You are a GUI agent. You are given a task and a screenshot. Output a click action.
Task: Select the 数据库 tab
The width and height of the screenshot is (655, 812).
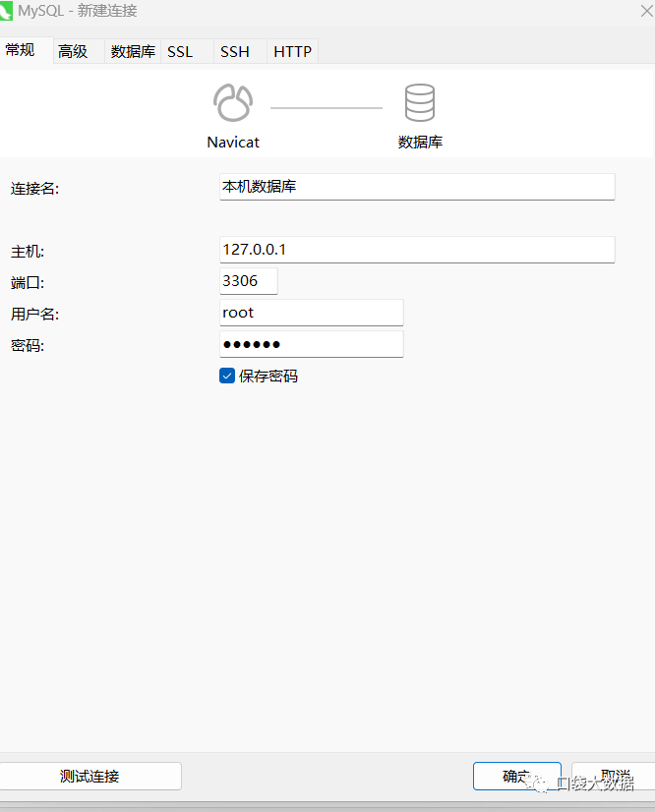[133, 52]
